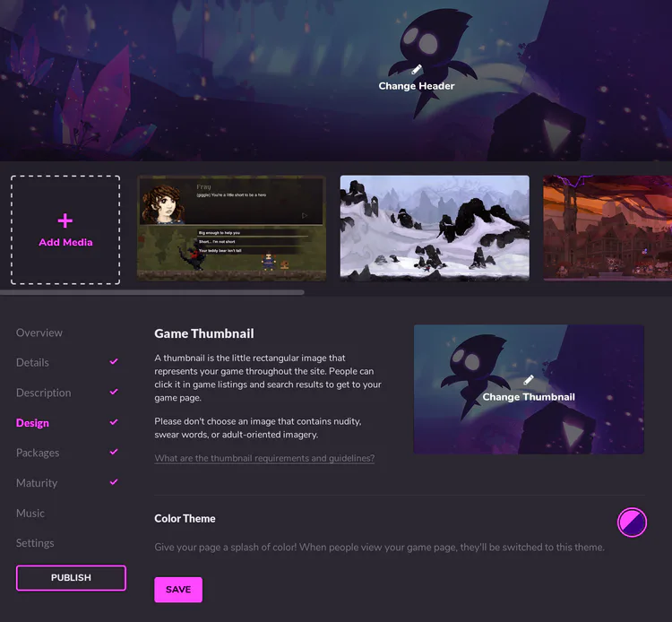Click the Description section checkmark icon

tap(114, 392)
